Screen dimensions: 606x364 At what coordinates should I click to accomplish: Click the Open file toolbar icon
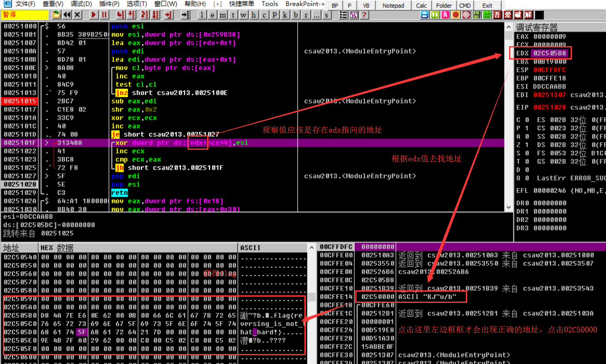coord(57,15)
